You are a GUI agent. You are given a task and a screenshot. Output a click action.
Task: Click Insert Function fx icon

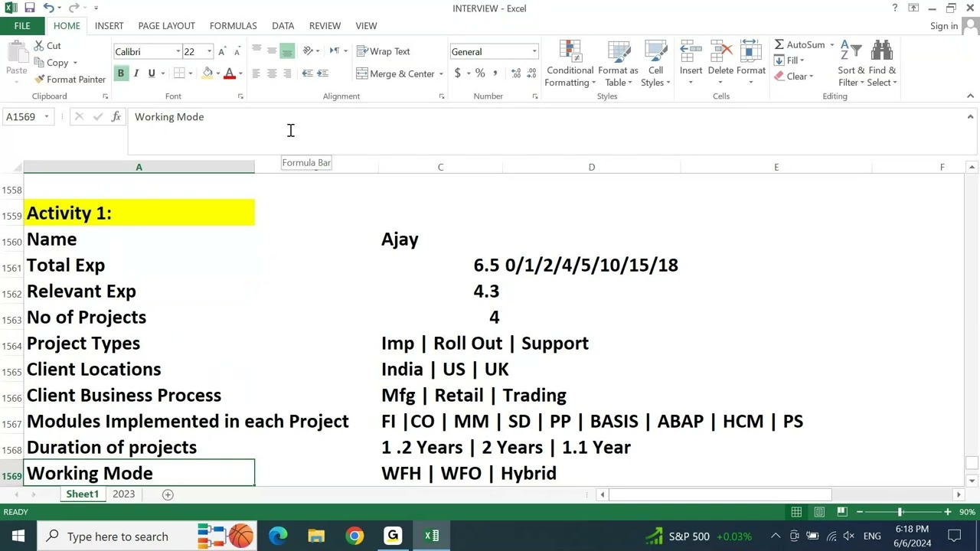(x=116, y=117)
